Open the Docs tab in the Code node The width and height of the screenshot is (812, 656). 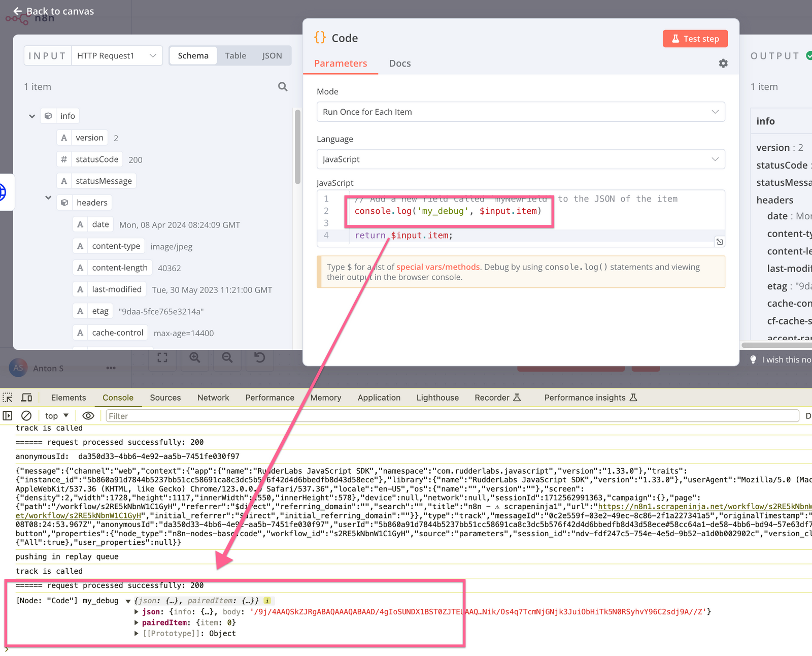[x=399, y=63]
